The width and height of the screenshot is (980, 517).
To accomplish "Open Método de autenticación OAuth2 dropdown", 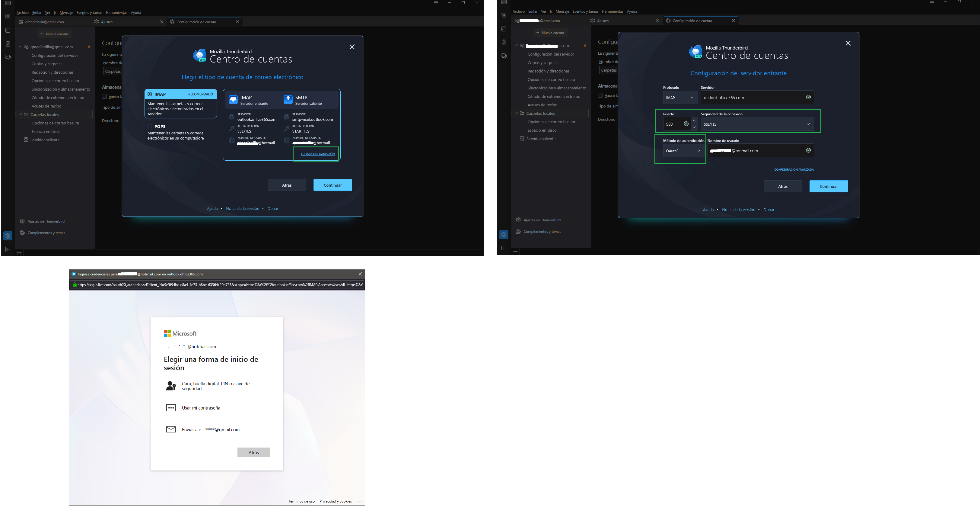I will [x=683, y=151].
